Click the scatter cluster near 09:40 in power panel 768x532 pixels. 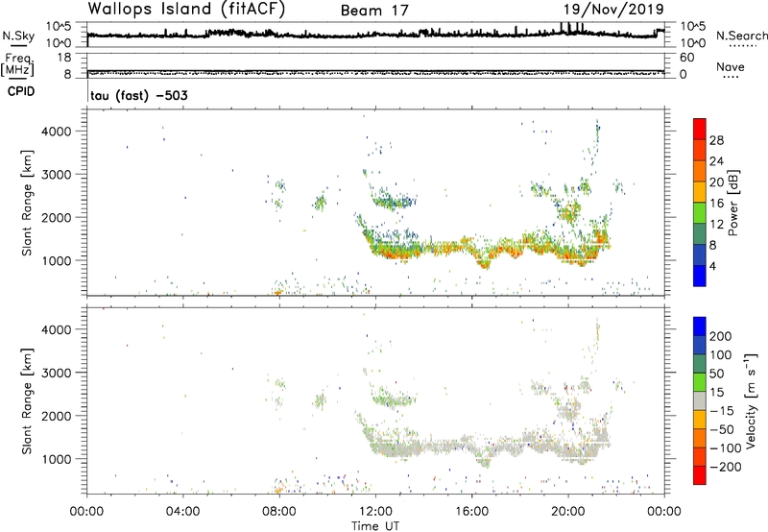[x=321, y=202]
